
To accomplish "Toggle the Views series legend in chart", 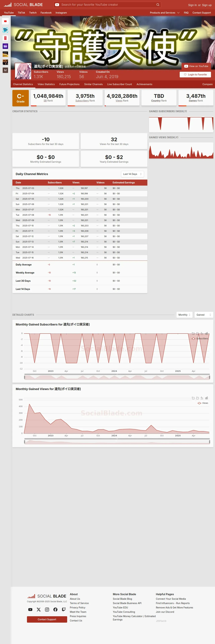I will (203, 403).
